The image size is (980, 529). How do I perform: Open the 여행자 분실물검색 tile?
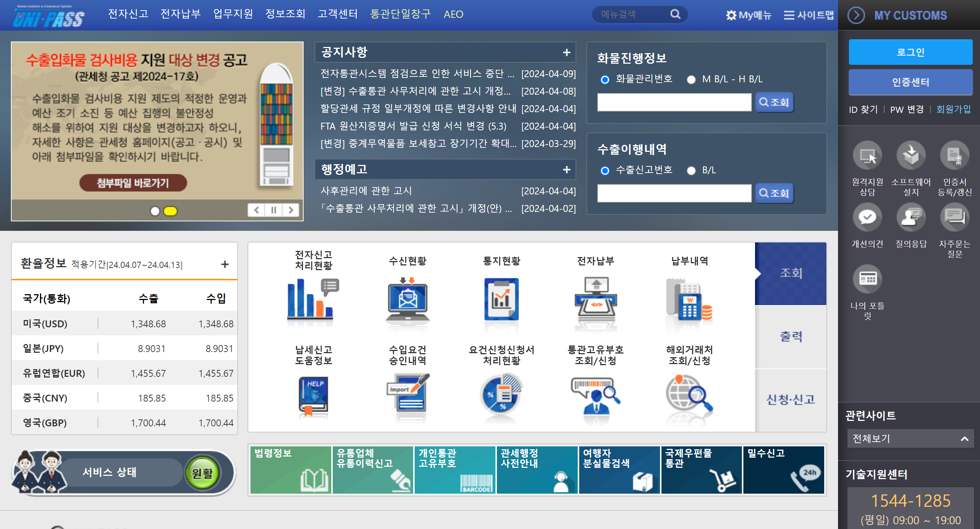click(619, 470)
